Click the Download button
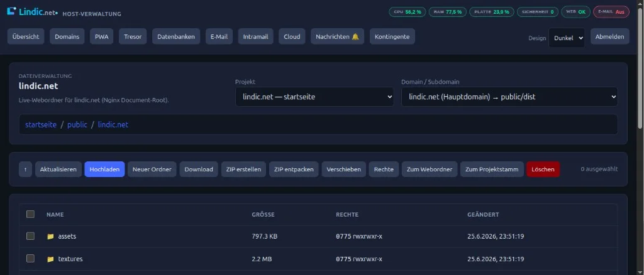This screenshot has width=644, height=275. coord(199,170)
